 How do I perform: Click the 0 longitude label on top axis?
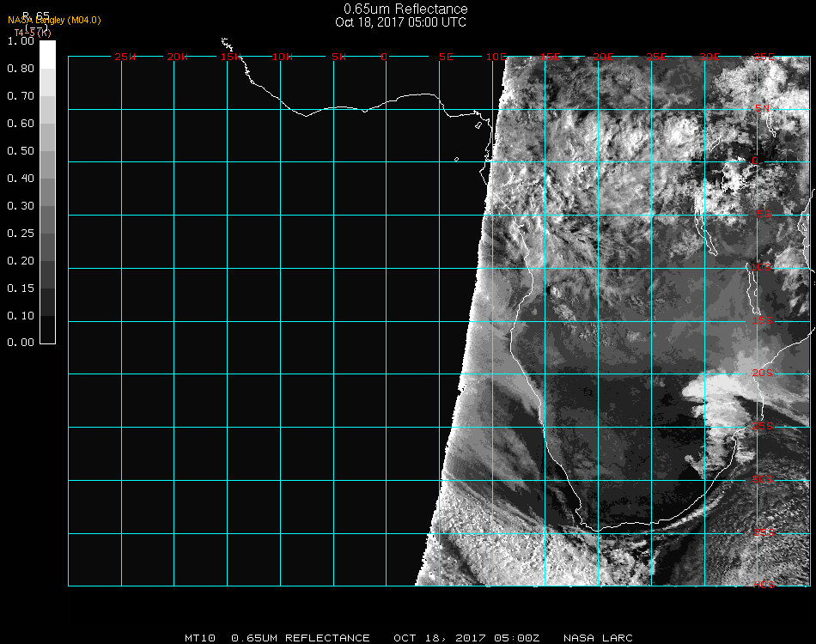click(384, 58)
